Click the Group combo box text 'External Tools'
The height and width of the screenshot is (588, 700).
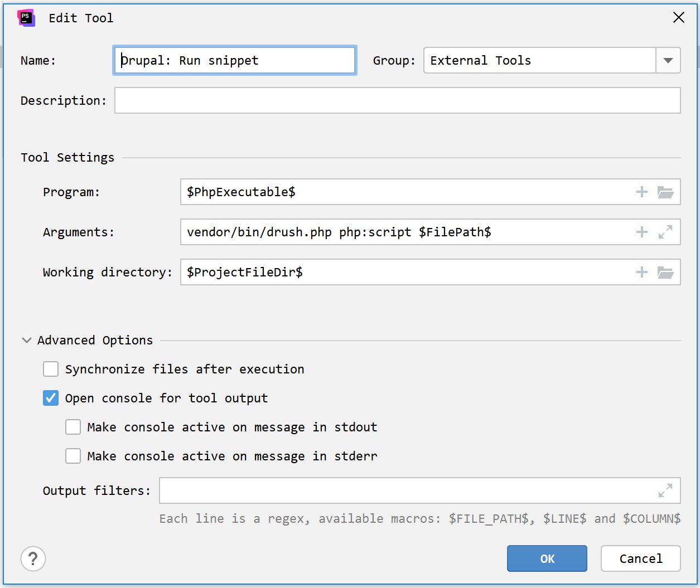[481, 60]
